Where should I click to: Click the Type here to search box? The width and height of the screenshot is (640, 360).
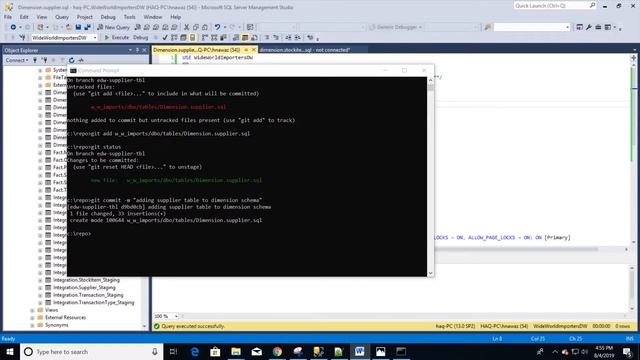pyautogui.click(x=92, y=351)
